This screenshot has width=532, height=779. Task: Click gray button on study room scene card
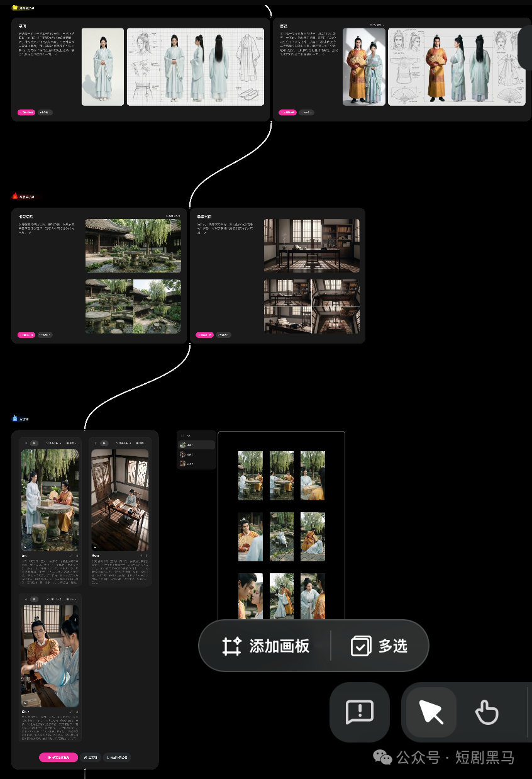(x=223, y=335)
